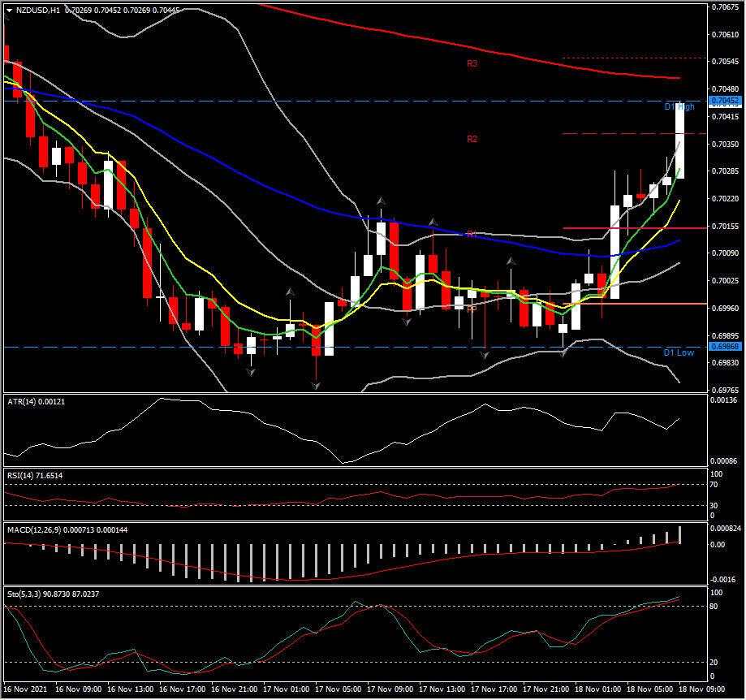The width and height of the screenshot is (746, 700).
Task: Click the 0.70285 price scale value
Action: pos(725,171)
